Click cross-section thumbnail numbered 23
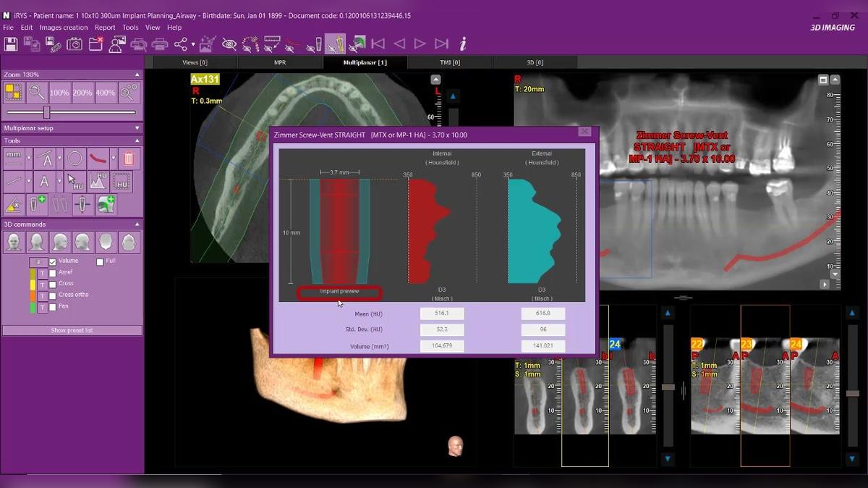This screenshot has height=488, width=868. [x=765, y=385]
